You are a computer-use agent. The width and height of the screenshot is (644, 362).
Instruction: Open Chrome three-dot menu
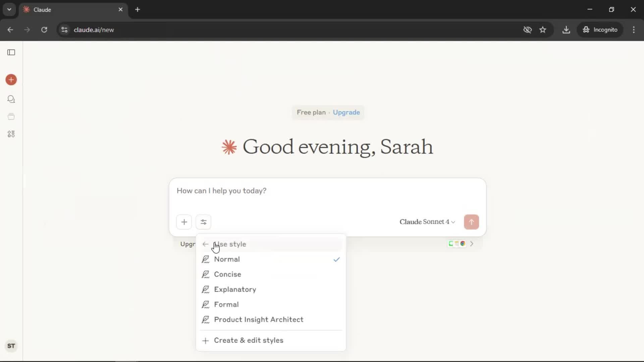point(634,30)
